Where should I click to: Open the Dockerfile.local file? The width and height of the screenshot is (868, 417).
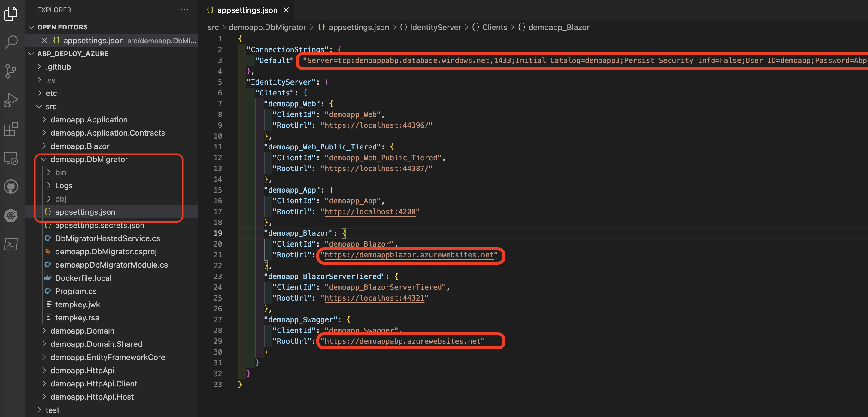click(83, 278)
